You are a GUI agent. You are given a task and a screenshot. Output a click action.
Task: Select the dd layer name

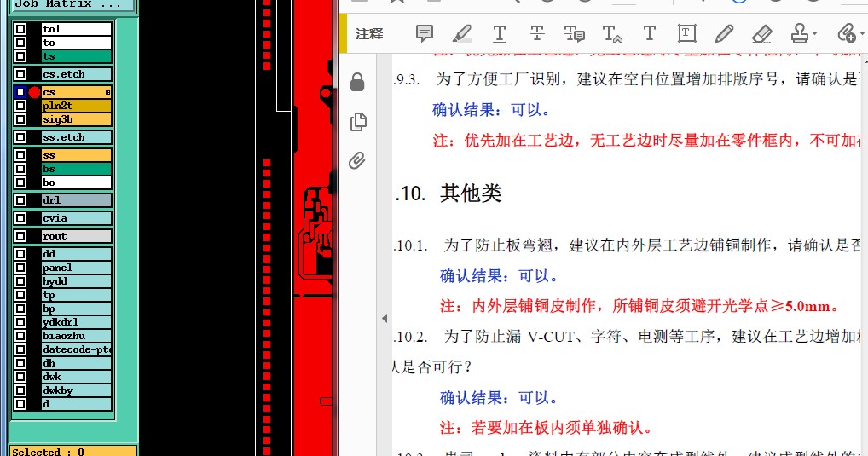77,253
